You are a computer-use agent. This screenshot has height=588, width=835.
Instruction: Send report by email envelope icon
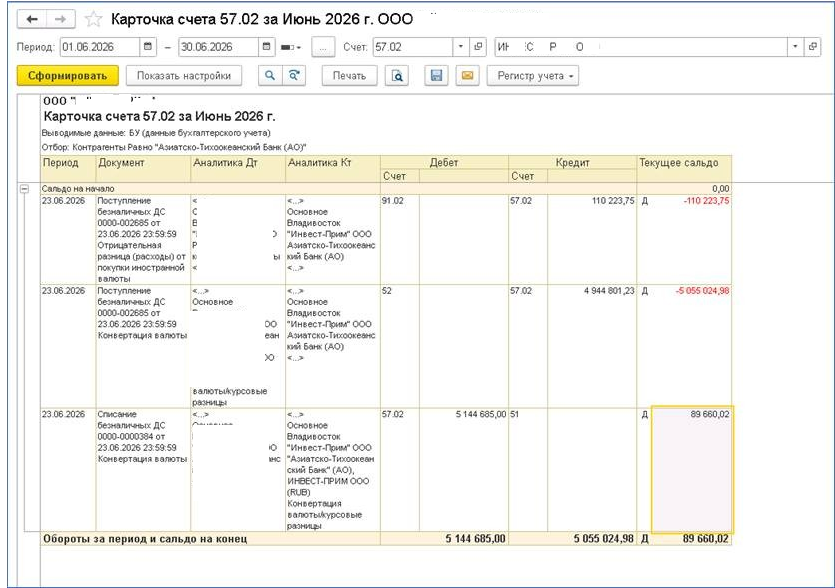point(467,76)
